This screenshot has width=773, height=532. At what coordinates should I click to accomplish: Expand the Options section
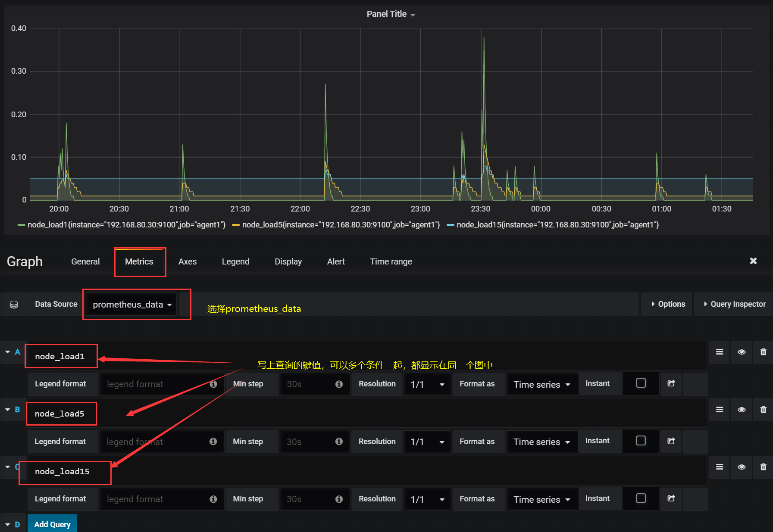click(668, 304)
